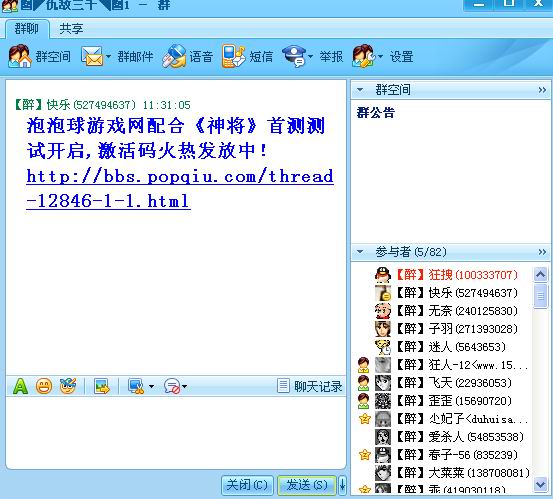
Task: Open the screen capture dropdown arrow
Action: 151,387
